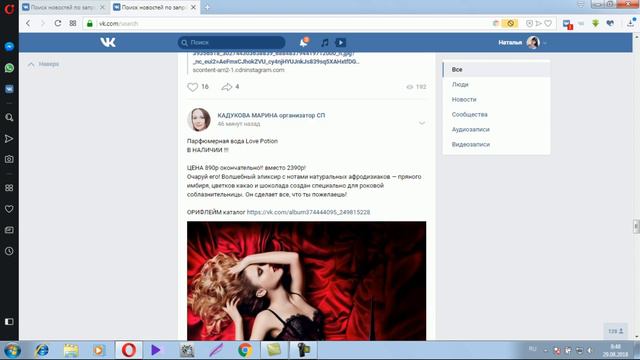Image resolution: width=640 pixels, height=360 pixels.
Task: Open file explorer from taskbar
Action: pyautogui.click(x=71, y=350)
